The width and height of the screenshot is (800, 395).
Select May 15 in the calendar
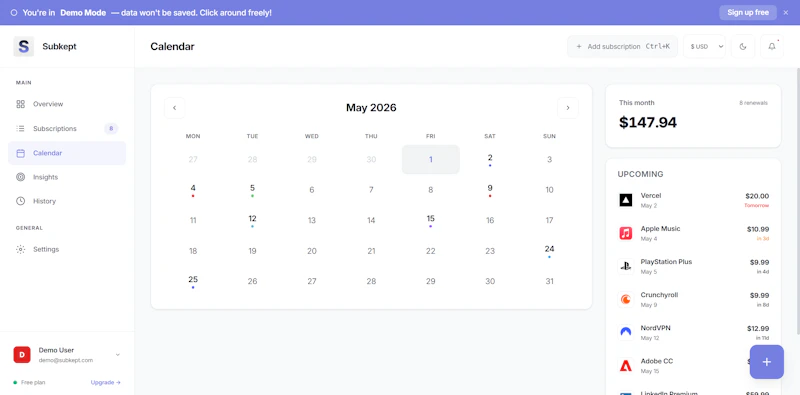click(x=431, y=220)
